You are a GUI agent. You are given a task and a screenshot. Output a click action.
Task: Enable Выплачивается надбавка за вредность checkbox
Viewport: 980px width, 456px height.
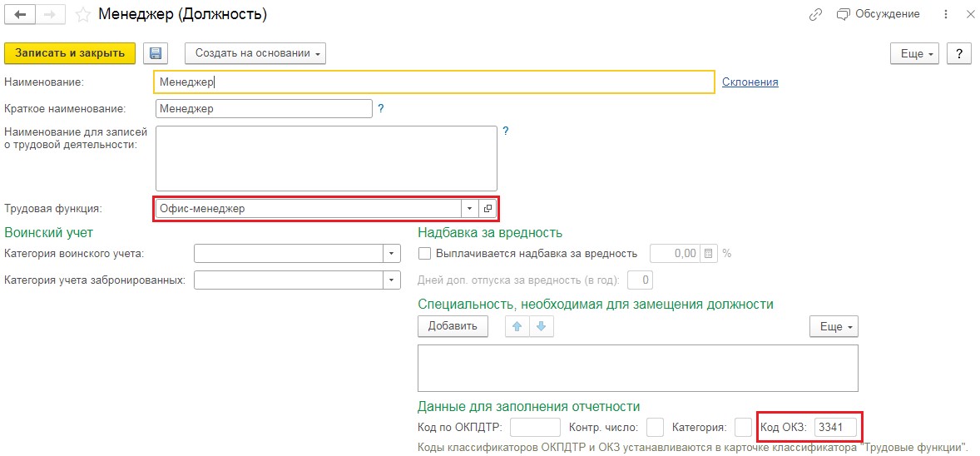[x=425, y=254]
